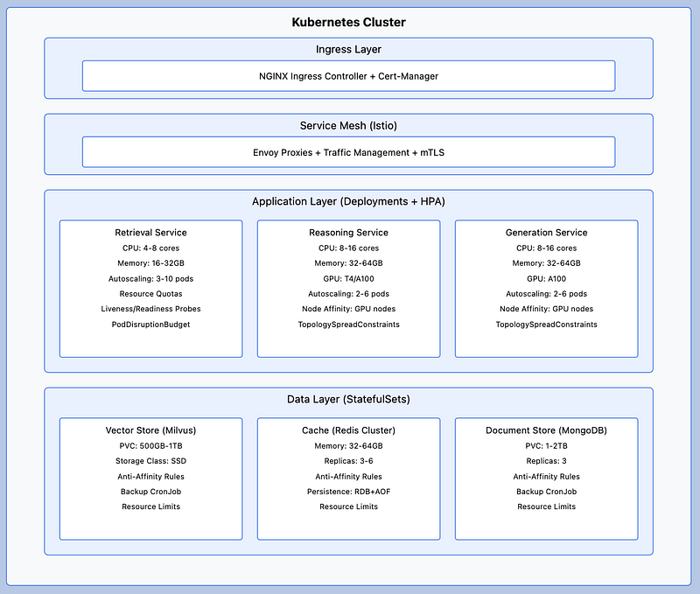Click the 'Generation Service' card title
This screenshot has width=700, height=594.
pos(546,233)
